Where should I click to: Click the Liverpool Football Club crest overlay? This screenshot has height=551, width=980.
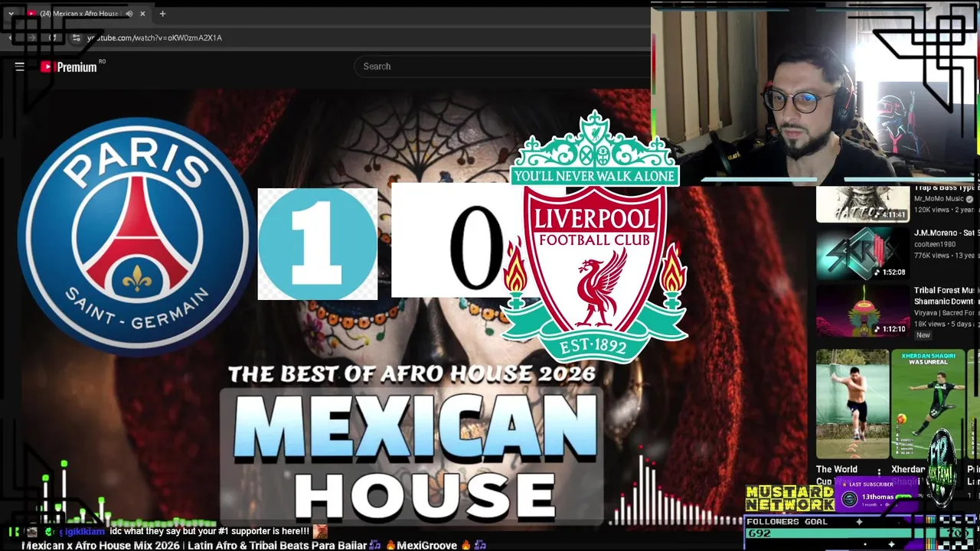(595, 237)
